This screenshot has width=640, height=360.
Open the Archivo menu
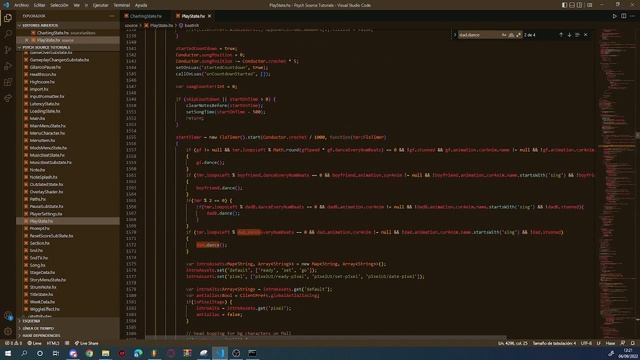point(21,5)
